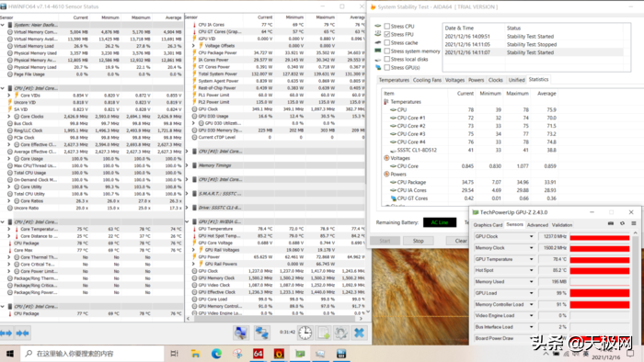Open the notification center icon
This screenshot has width=644, height=362.
pyautogui.click(x=630, y=353)
